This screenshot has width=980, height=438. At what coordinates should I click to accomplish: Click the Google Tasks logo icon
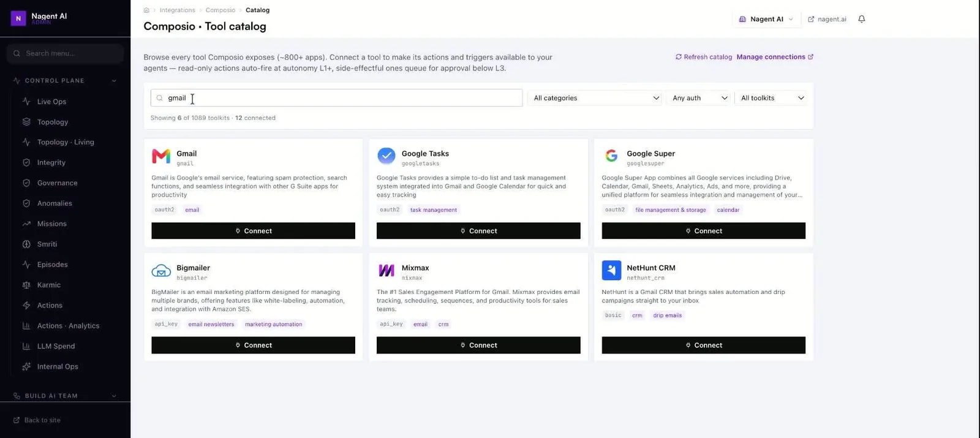pyautogui.click(x=386, y=156)
